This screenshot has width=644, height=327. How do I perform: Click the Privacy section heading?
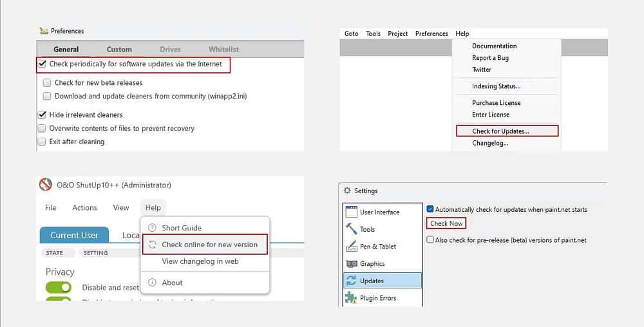tap(60, 272)
